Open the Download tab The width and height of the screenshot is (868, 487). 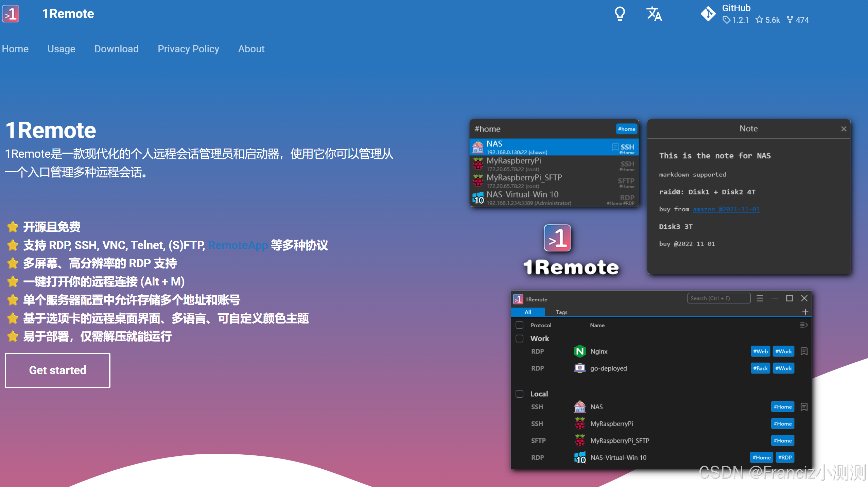click(117, 49)
